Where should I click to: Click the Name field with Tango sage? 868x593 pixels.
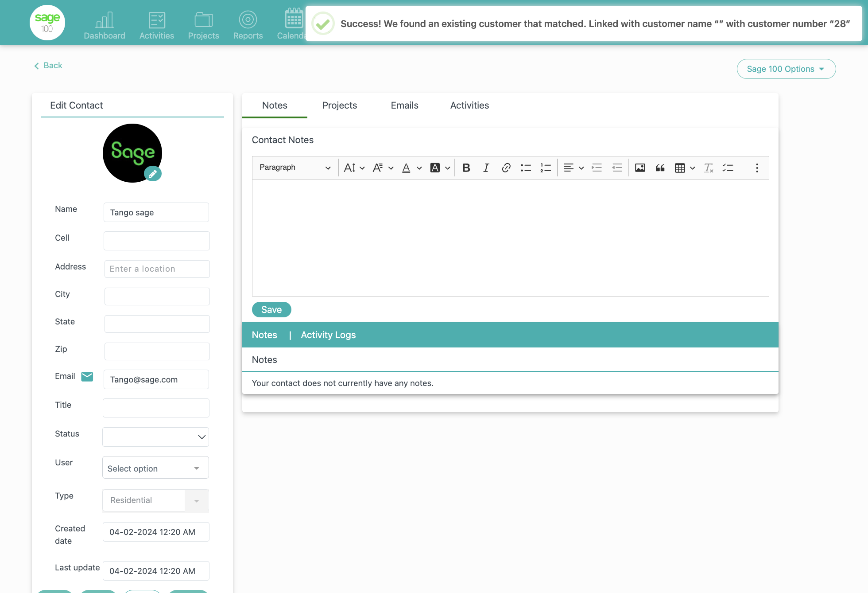point(156,212)
